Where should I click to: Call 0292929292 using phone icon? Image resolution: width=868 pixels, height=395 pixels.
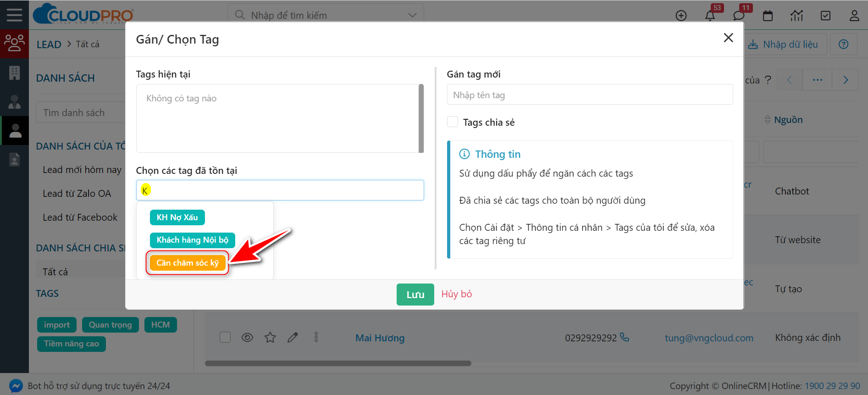[625, 337]
